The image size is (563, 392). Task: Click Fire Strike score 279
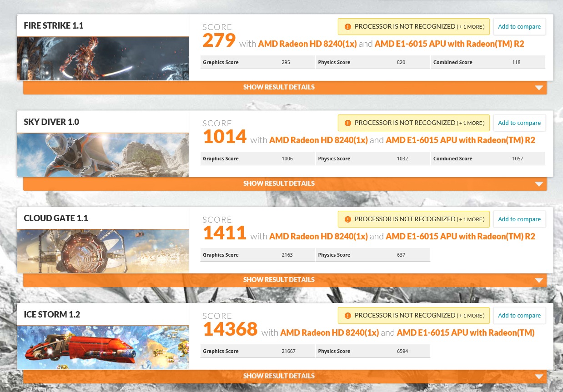pyautogui.click(x=219, y=41)
